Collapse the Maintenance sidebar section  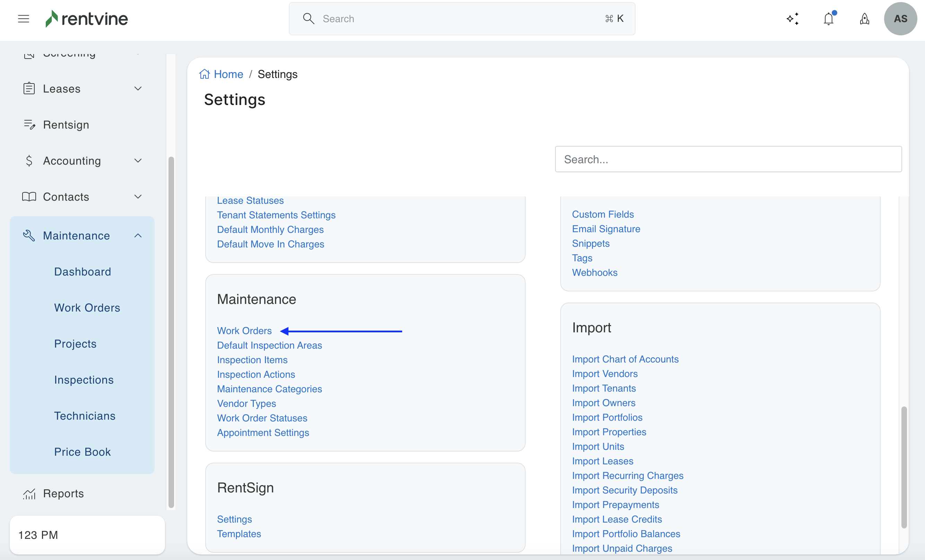click(x=138, y=235)
